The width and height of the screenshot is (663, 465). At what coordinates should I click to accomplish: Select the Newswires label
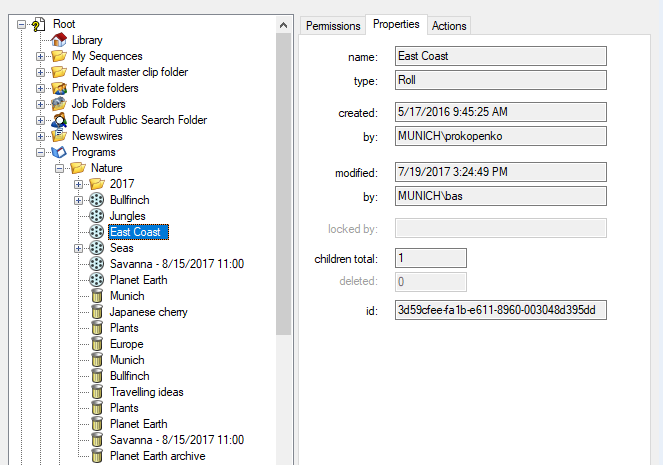[x=97, y=136]
